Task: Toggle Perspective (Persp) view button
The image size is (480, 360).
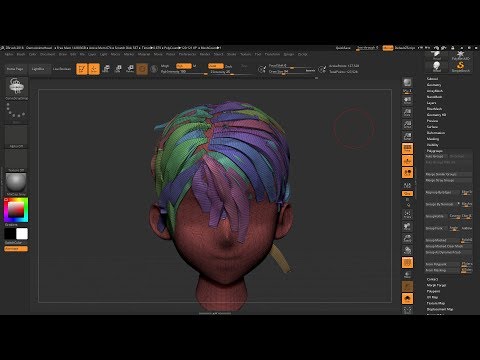Action: point(407,149)
